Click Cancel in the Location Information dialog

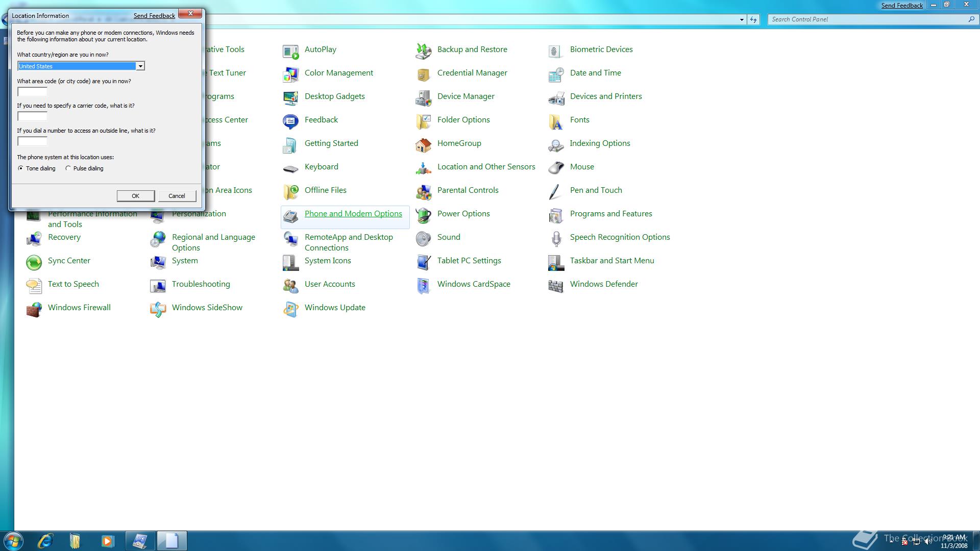click(x=177, y=196)
